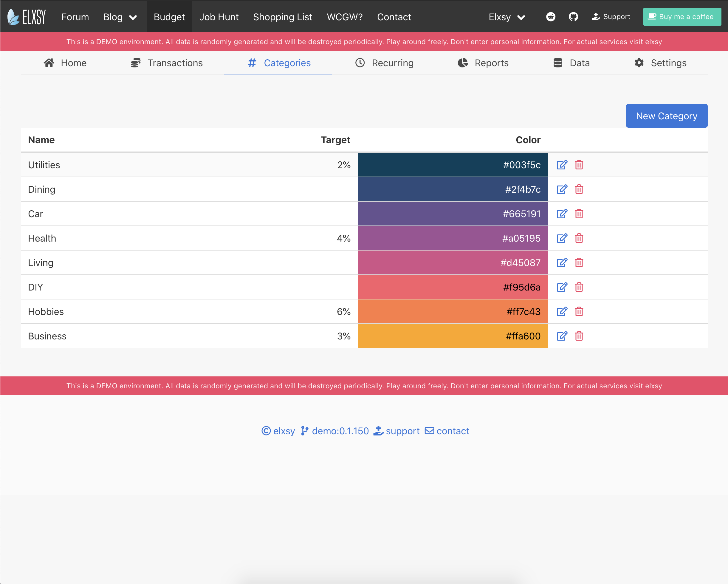
Task: Edit the Health category row
Action: click(x=562, y=239)
